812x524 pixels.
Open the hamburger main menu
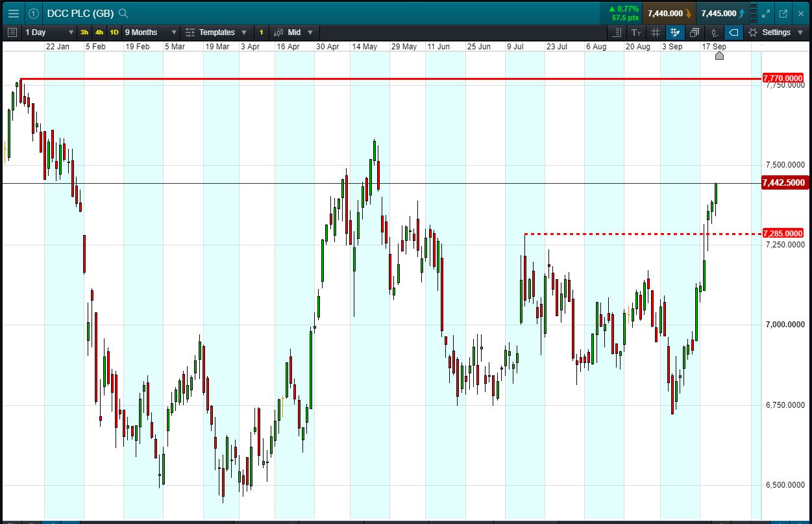pos(13,13)
